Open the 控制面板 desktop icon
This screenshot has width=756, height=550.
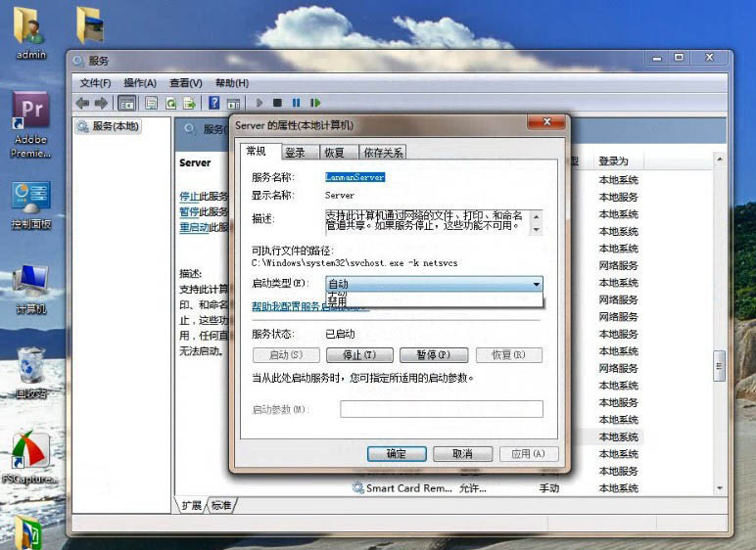[x=31, y=205]
